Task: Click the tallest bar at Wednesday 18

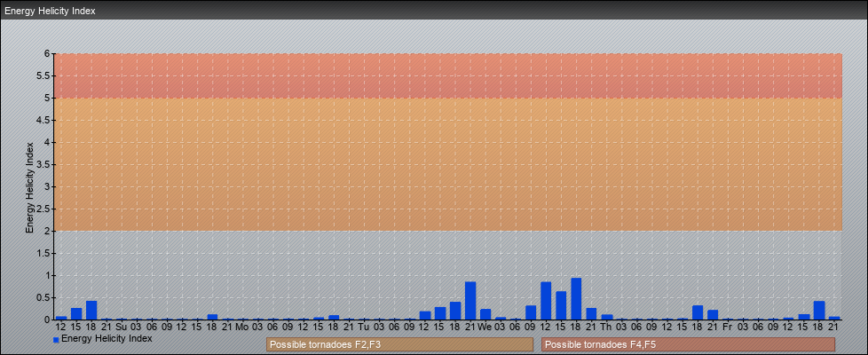Action: 576,299
